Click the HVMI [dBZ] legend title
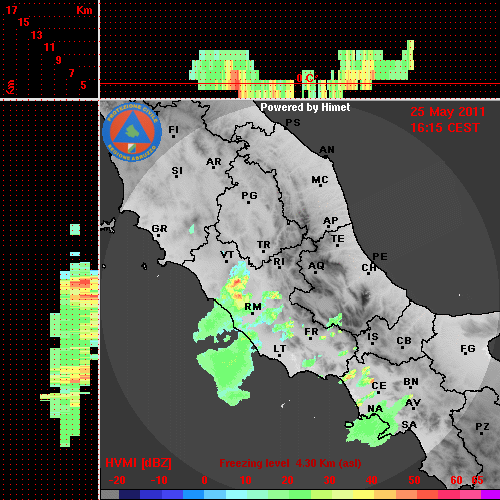 (138, 463)
